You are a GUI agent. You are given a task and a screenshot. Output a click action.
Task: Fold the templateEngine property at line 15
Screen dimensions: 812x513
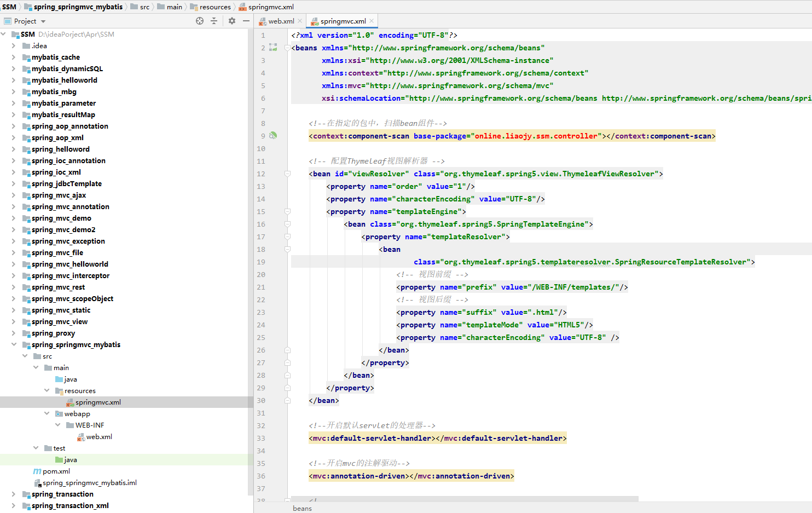(287, 211)
